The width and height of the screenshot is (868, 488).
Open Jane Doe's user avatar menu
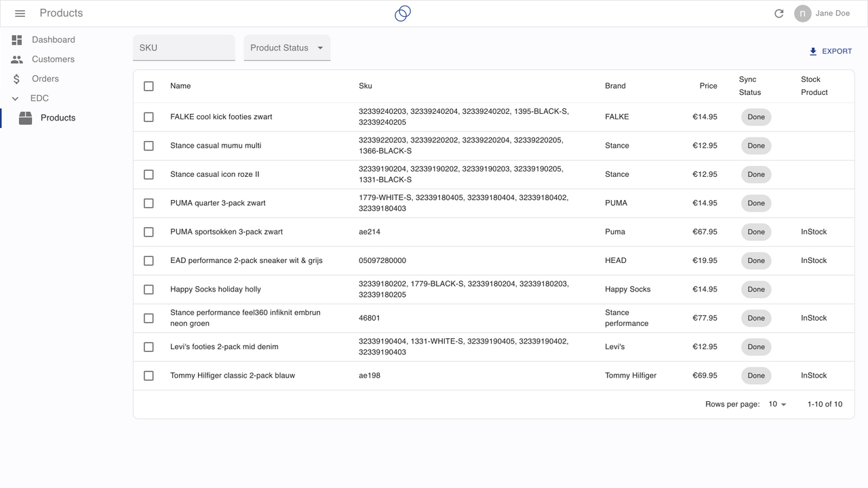point(803,14)
